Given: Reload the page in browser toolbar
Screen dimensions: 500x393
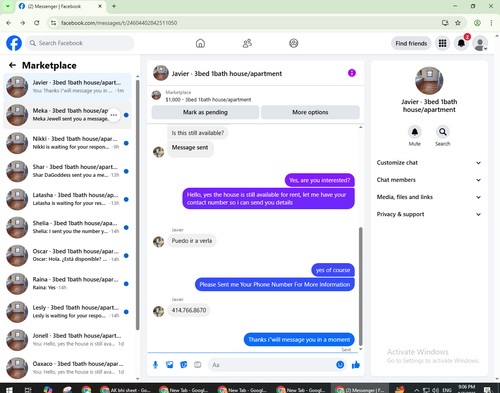Looking at the screenshot, I should tap(37, 23).
